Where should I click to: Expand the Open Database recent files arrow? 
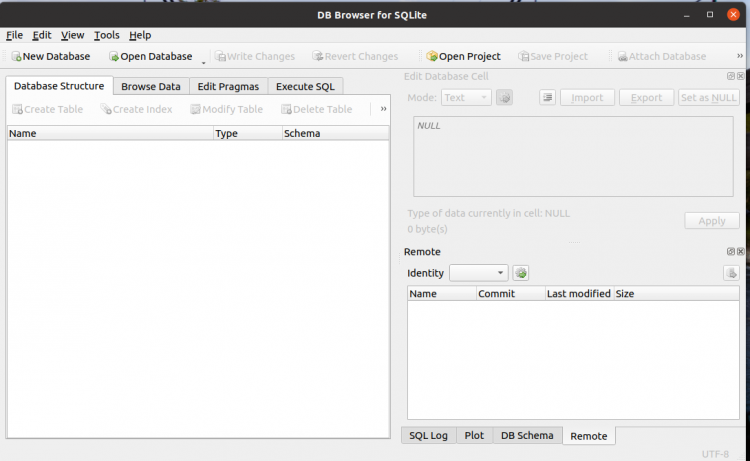(x=203, y=62)
